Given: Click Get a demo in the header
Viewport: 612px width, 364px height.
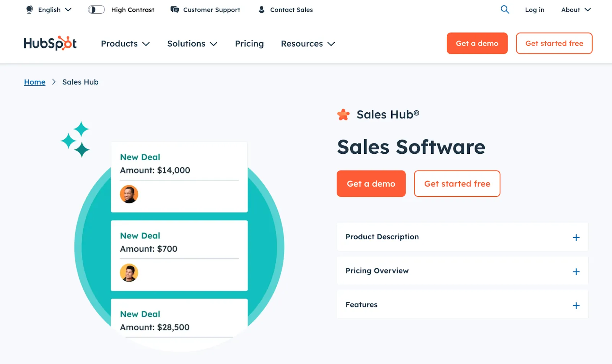Looking at the screenshot, I should (x=477, y=43).
